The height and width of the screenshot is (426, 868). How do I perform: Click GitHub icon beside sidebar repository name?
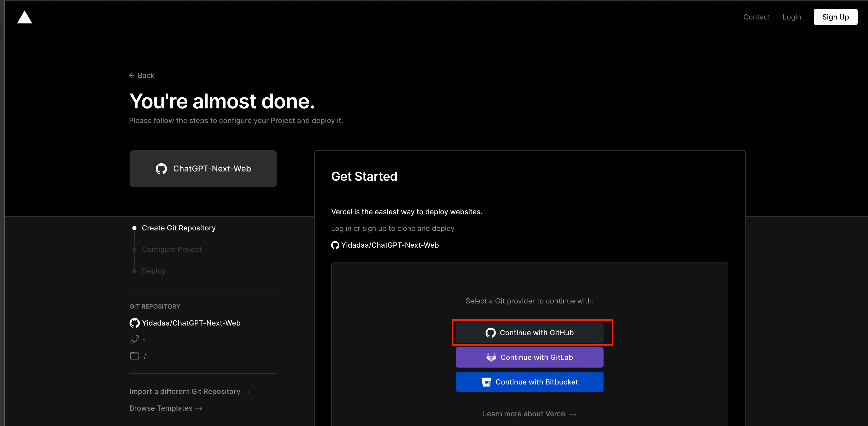134,323
